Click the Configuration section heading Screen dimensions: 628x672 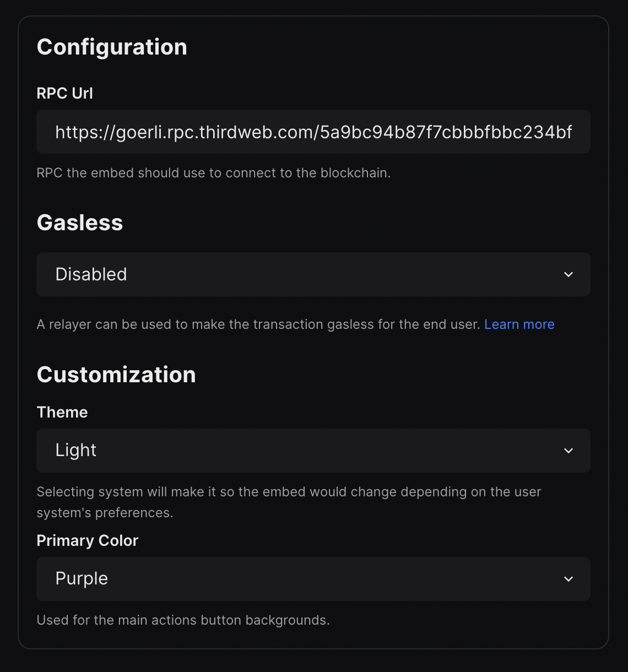coord(111,47)
